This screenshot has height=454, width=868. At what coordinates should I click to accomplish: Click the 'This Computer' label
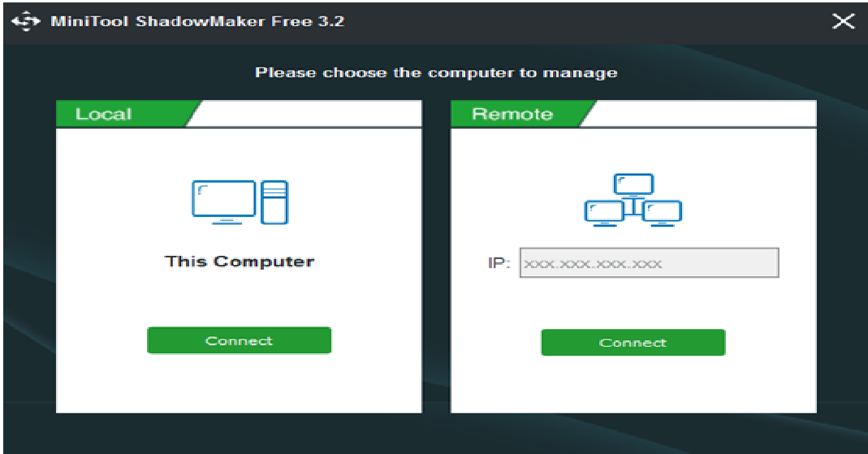pos(240,262)
